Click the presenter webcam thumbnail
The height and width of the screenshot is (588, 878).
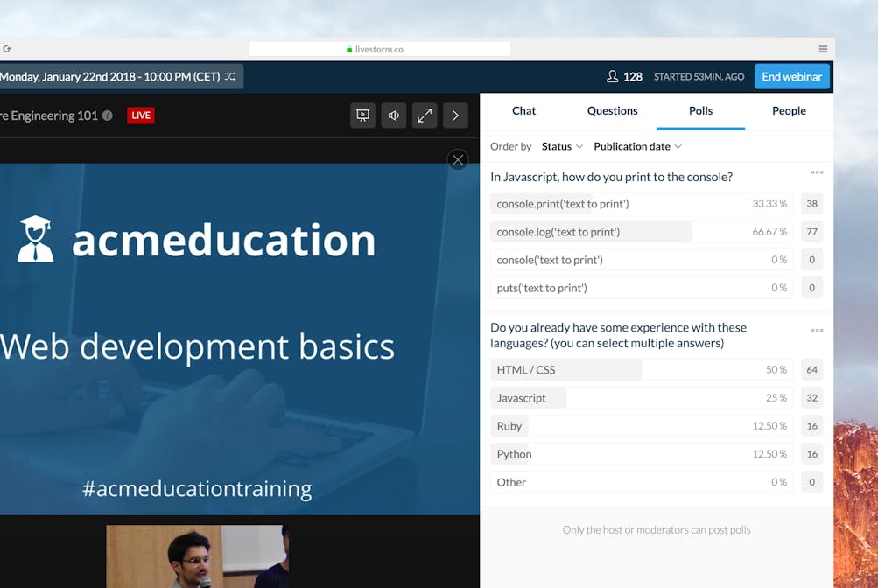pos(197,556)
